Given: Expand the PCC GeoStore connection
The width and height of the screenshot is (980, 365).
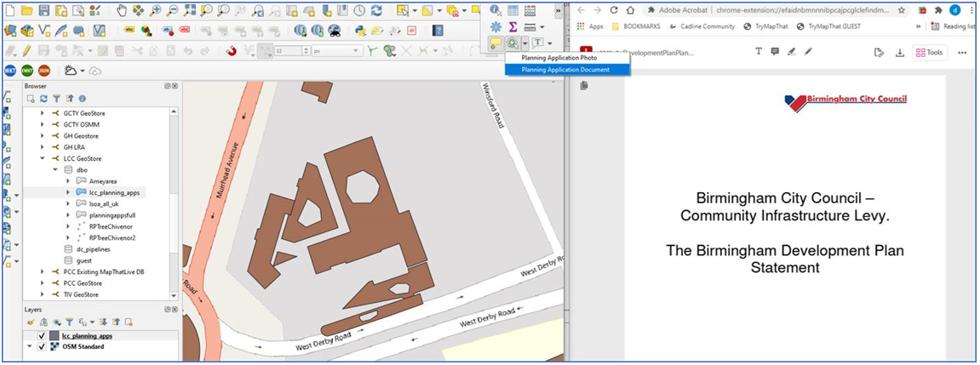Looking at the screenshot, I should (x=42, y=283).
